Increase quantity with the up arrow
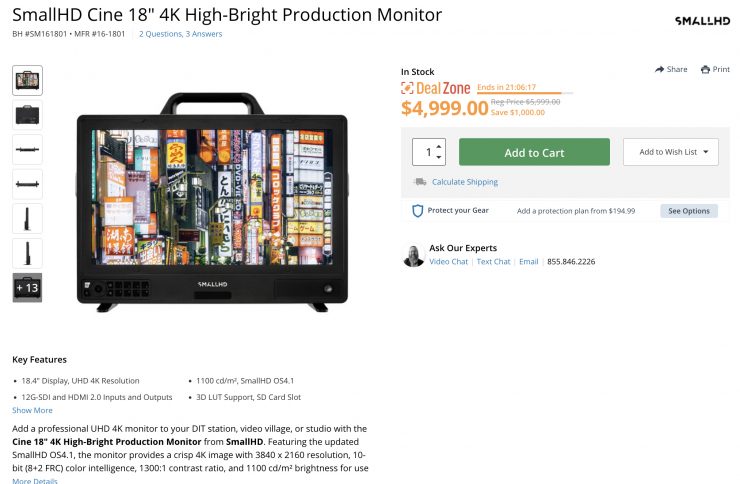740x484 pixels. pos(439,146)
